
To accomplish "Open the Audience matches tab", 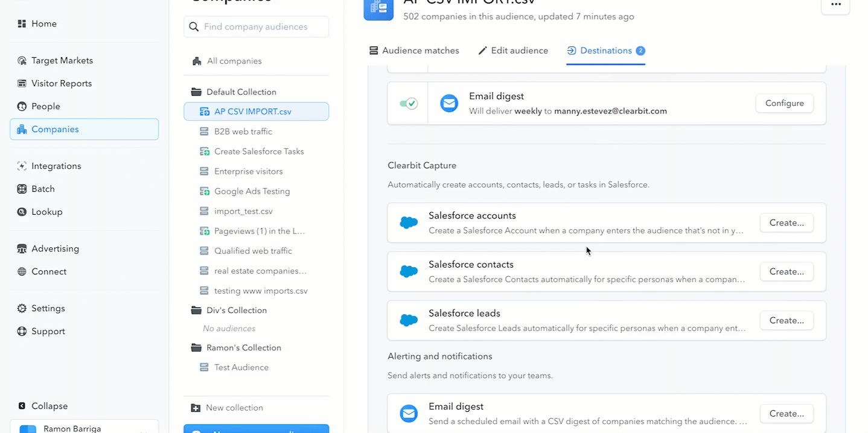I will [x=414, y=51].
